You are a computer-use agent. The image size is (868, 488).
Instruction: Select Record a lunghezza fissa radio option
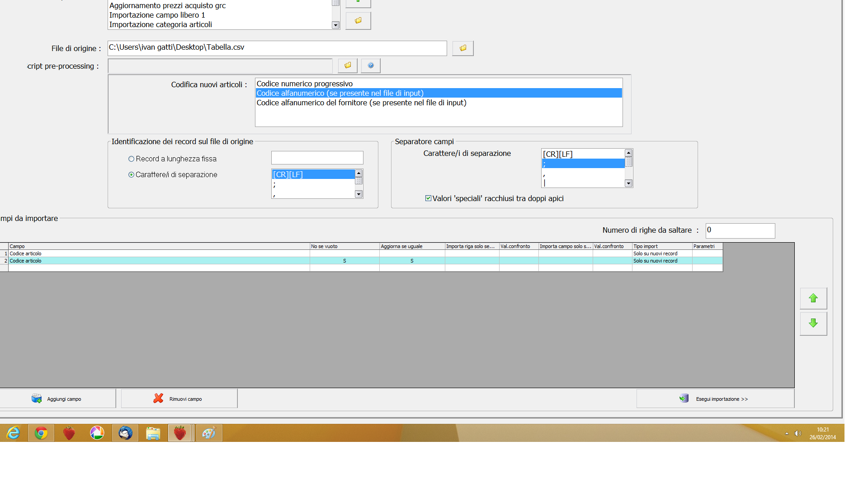pyautogui.click(x=132, y=159)
